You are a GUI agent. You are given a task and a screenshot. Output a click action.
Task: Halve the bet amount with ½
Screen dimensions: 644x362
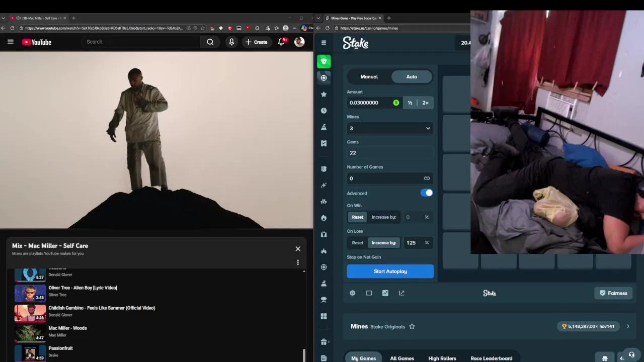tap(410, 103)
